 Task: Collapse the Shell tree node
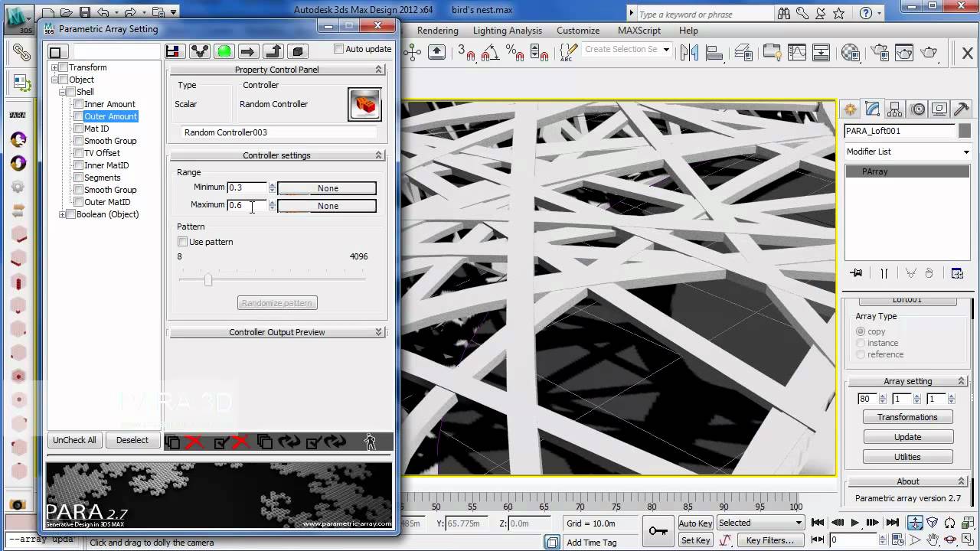click(x=62, y=92)
